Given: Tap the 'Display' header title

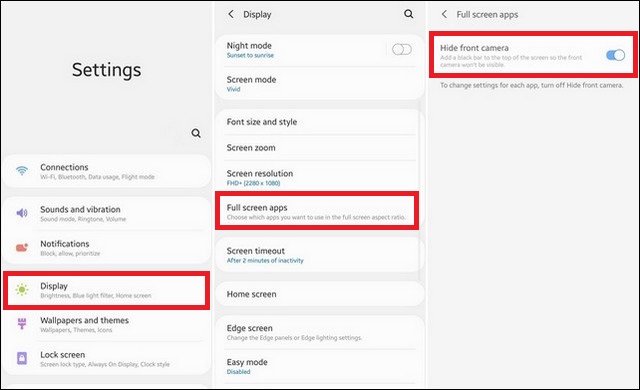Looking at the screenshot, I should [x=257, y=14].
